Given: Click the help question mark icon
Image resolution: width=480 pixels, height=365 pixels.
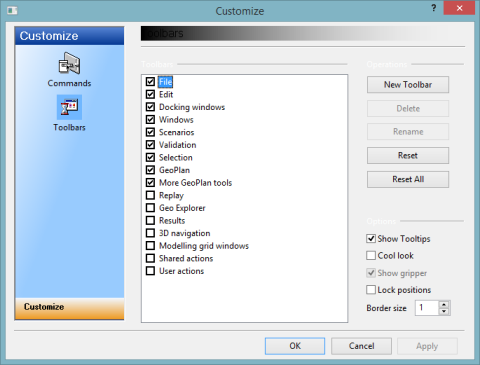Looking at the screenshot, I should click(x=433, y=8).
